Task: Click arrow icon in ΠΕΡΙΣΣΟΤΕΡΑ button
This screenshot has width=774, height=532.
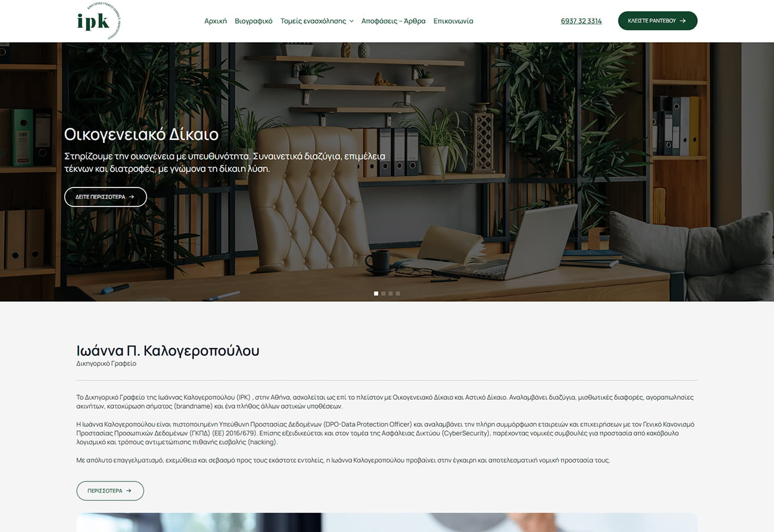Action: [129, 491]
